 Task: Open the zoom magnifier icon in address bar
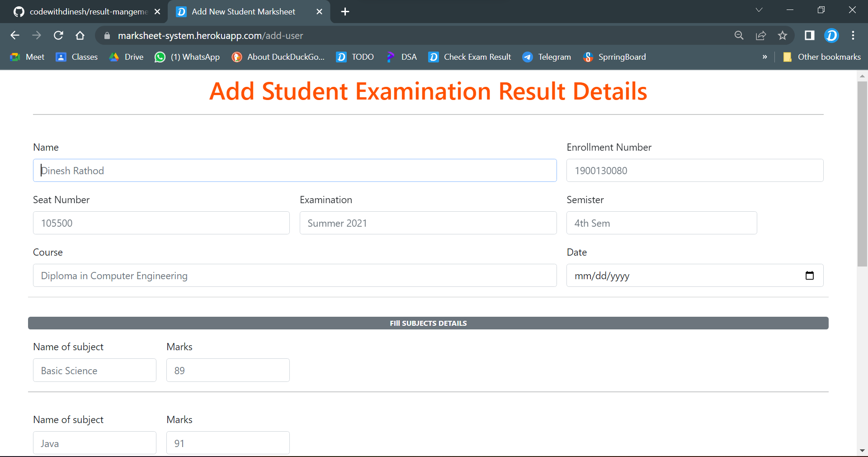(739, 35)
